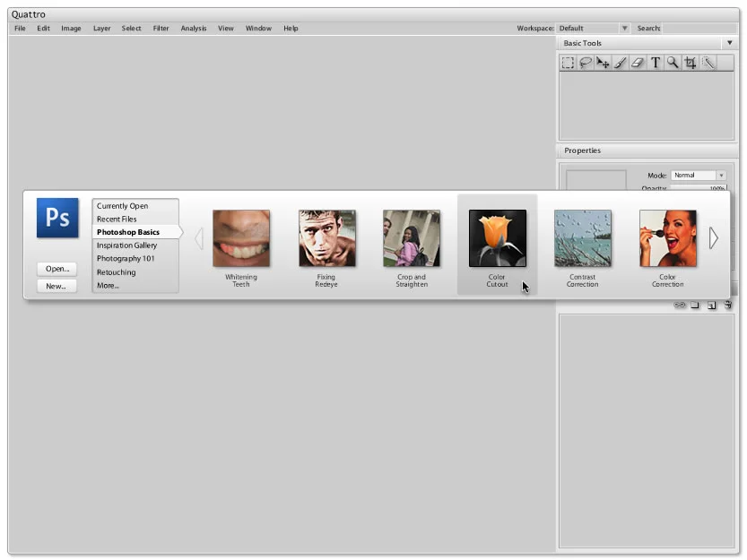Select Recent Files in the list
Screen dimensions: 747x560
pos(135,219)
